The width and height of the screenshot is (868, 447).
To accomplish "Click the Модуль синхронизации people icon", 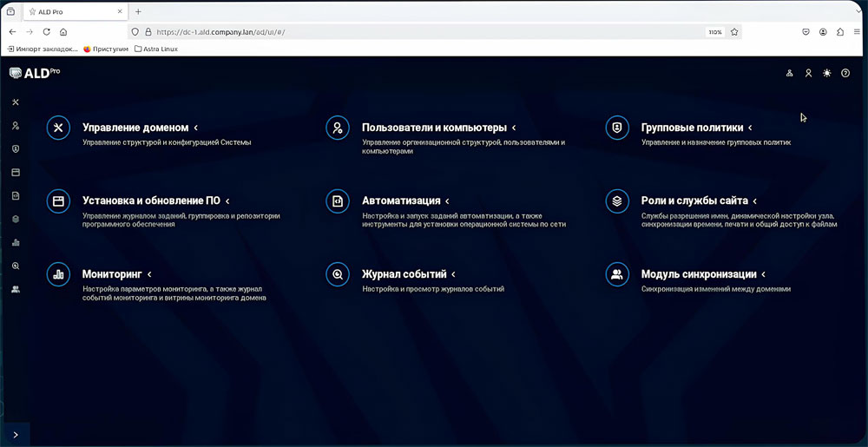I will [616, 274].
